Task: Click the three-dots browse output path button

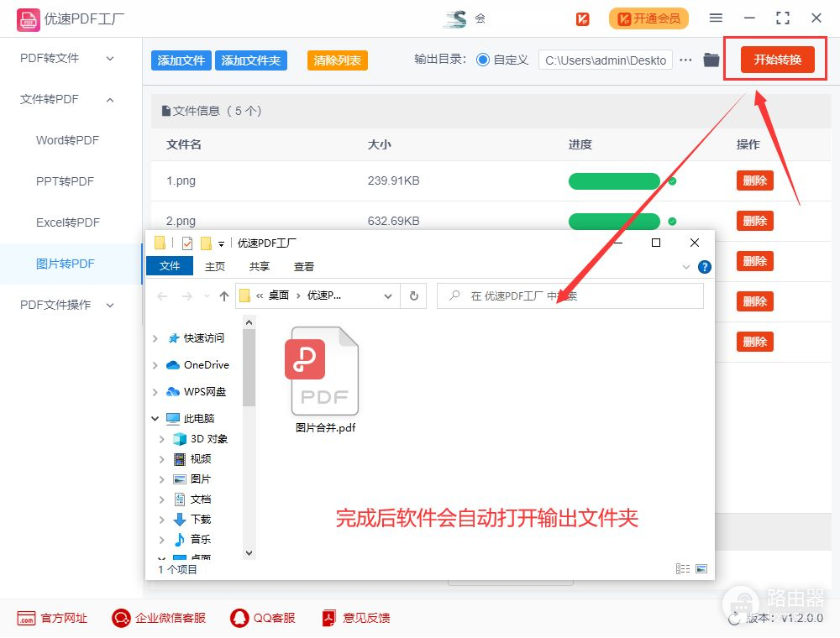Action: (685, 60)
